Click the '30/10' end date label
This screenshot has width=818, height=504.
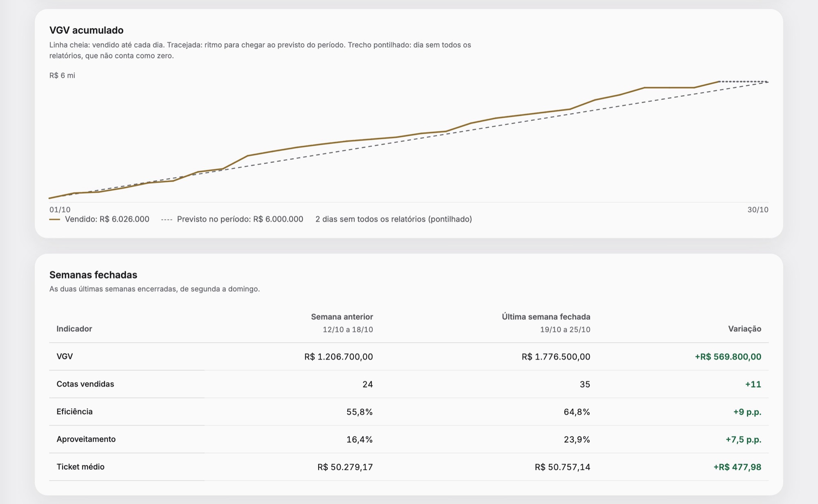click(x=758, y=209)
